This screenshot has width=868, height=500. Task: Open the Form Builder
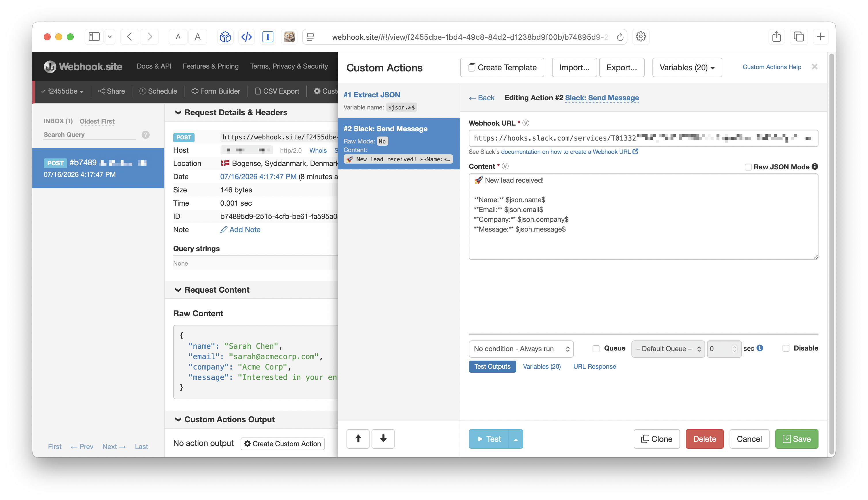216,91
